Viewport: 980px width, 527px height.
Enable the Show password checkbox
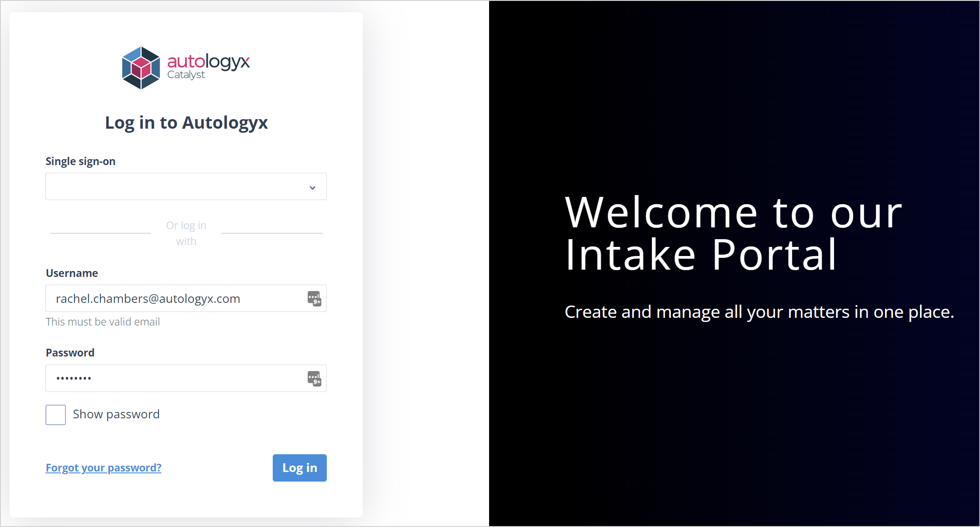point(55,415)
